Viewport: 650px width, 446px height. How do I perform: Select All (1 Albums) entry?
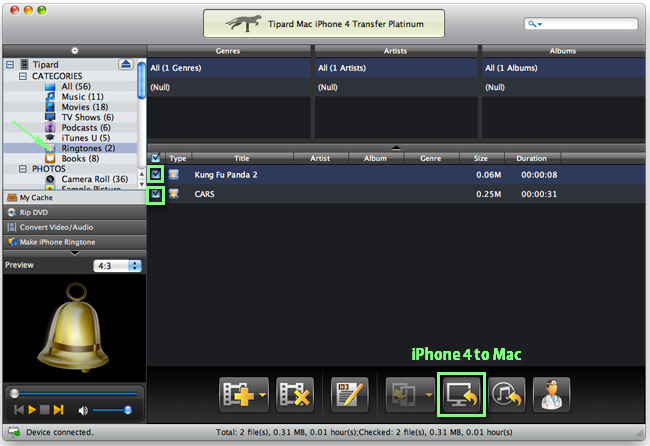tap(563, 68)
